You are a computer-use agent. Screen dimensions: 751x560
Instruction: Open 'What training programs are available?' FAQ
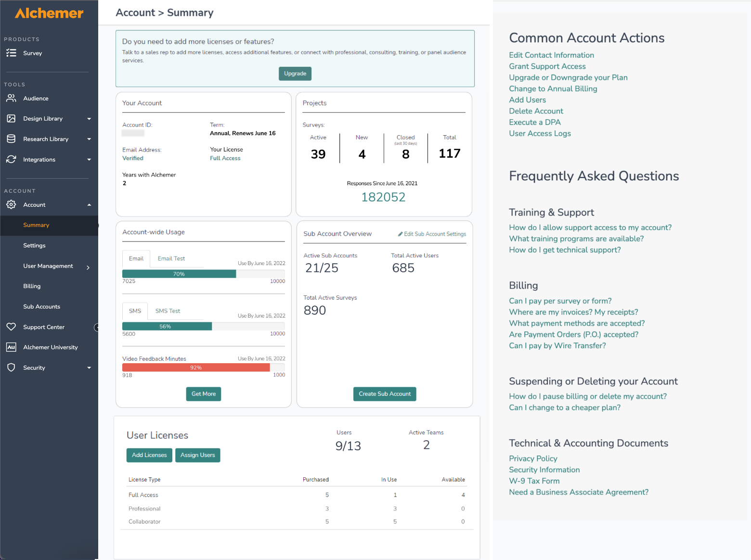point(576,239)
